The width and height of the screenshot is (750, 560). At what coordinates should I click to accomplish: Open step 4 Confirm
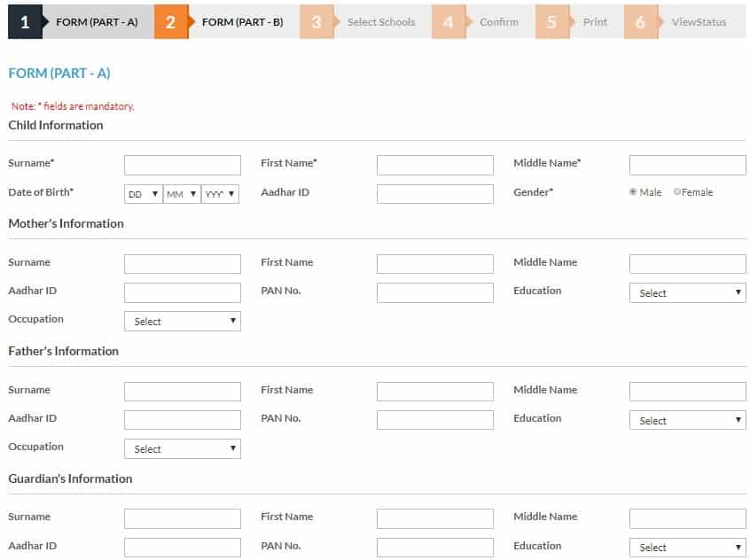(483, 22)
